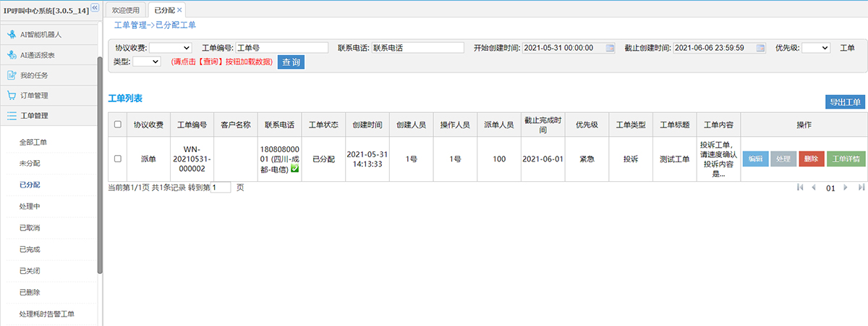The height and width of the screenshot is (326, 868).
Task: Open calendar picker for 开始创建时间
Action: (610, 48)
